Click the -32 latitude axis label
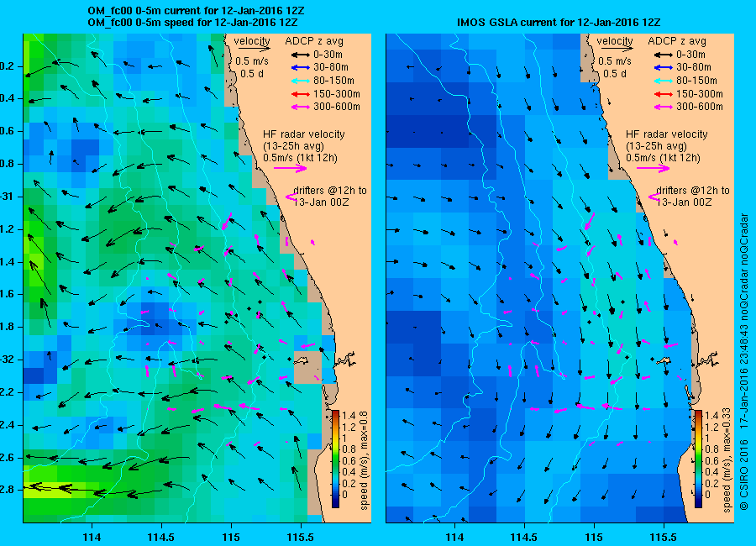The width and height of the screenshot is (756, 546). (7, 360)
